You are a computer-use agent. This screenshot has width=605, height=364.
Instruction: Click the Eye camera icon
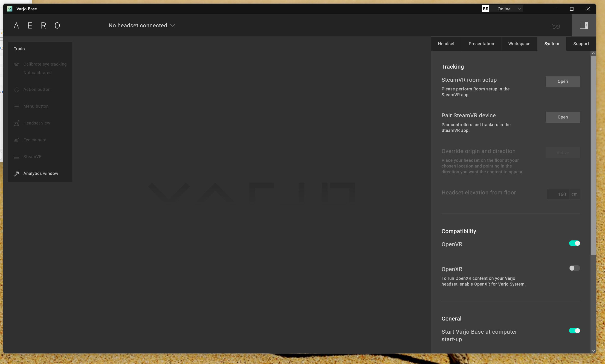point(16,140)
